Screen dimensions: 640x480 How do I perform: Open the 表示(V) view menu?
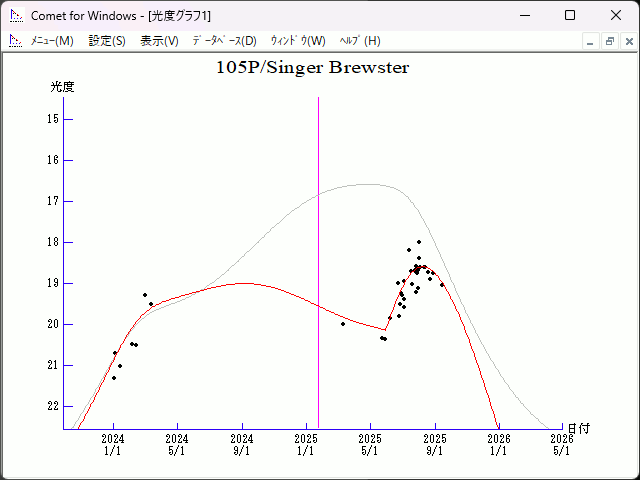point(159,41)
